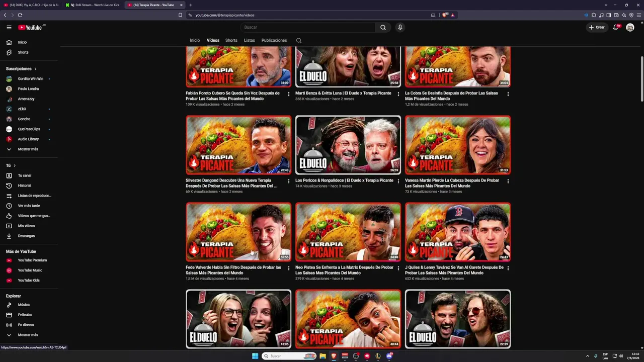Open the Brave Wallet icon

point(616,15)
